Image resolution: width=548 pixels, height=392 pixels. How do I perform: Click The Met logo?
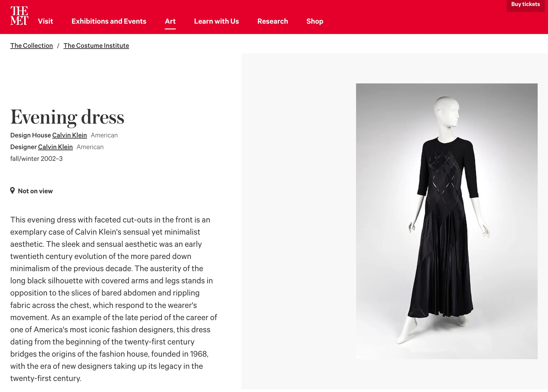[x=19, y=16]
